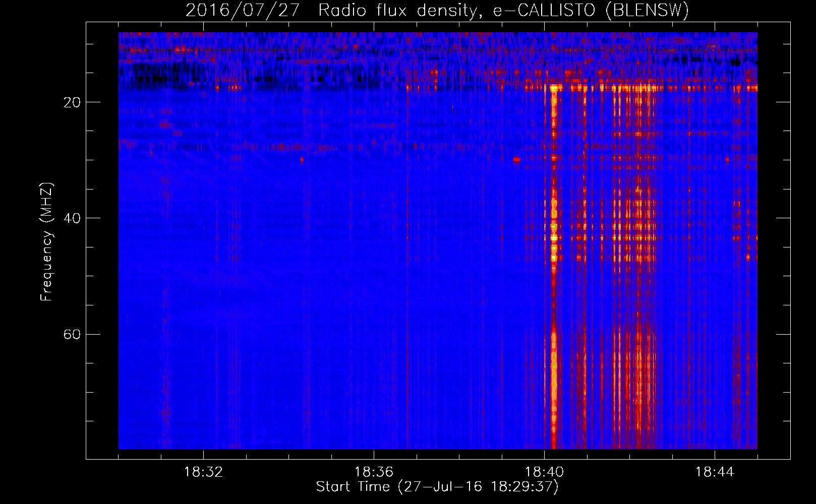Click the 18:44 time tick label
Image resolution: width=816 pixels, height=504 pixels.
[715, 472]
